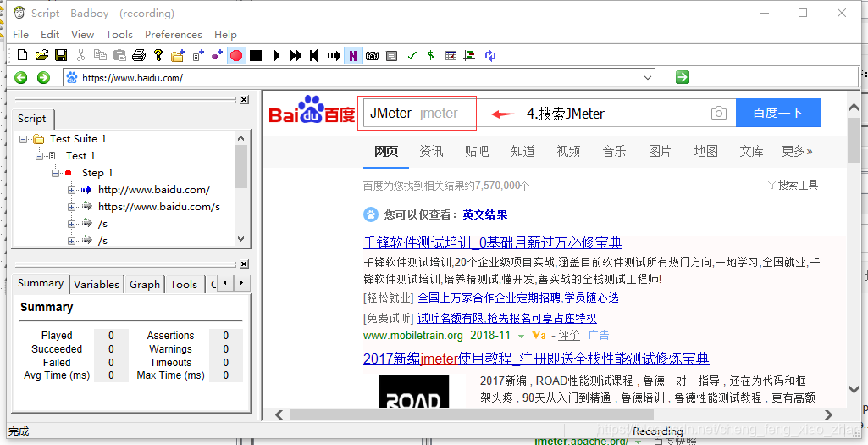The height and width of the screenshot is (445, 868).
Task: Click the green Go arrow beside address bar
Action: point(683,77)
